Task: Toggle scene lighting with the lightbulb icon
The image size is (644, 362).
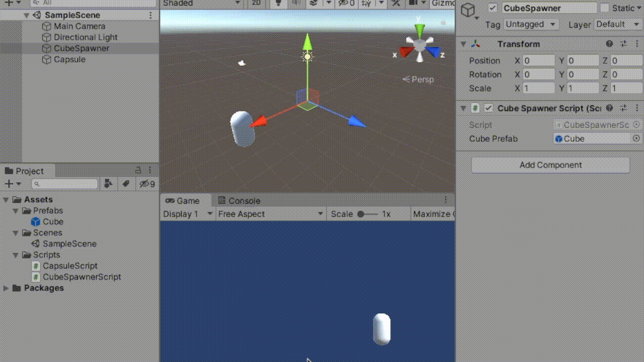Action: coord(277,3)
